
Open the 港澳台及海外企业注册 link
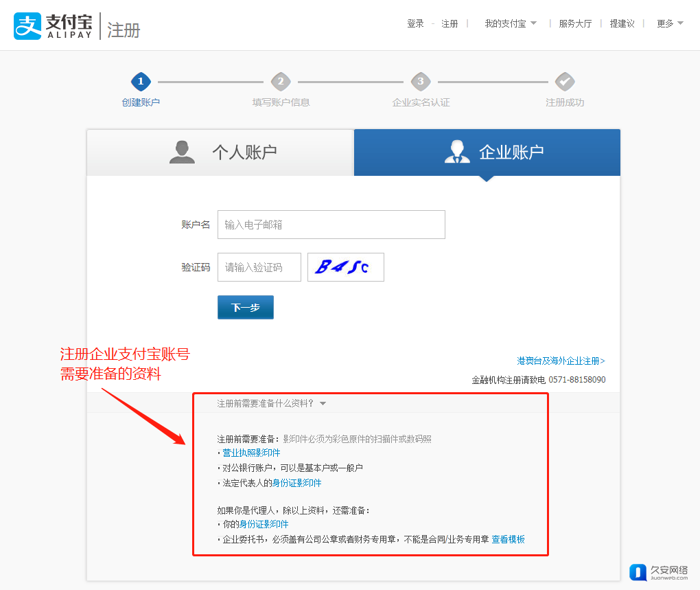pyautogui.click(x=561, y=361)
